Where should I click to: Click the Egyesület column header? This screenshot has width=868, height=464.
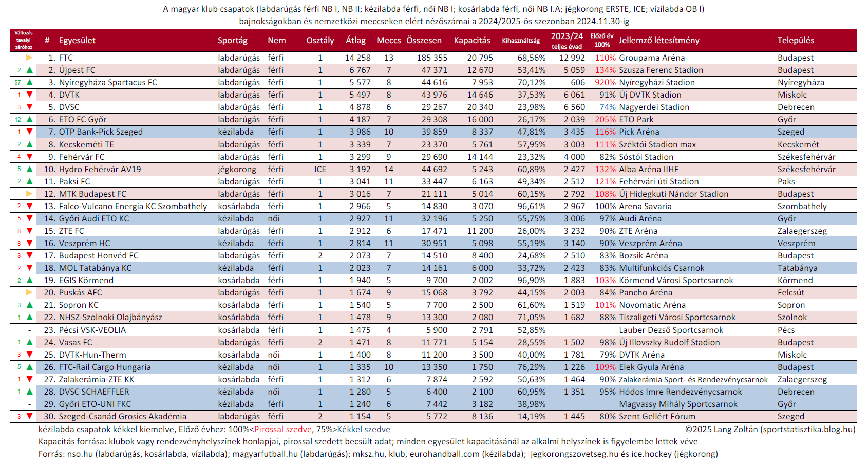coord(77,40)
